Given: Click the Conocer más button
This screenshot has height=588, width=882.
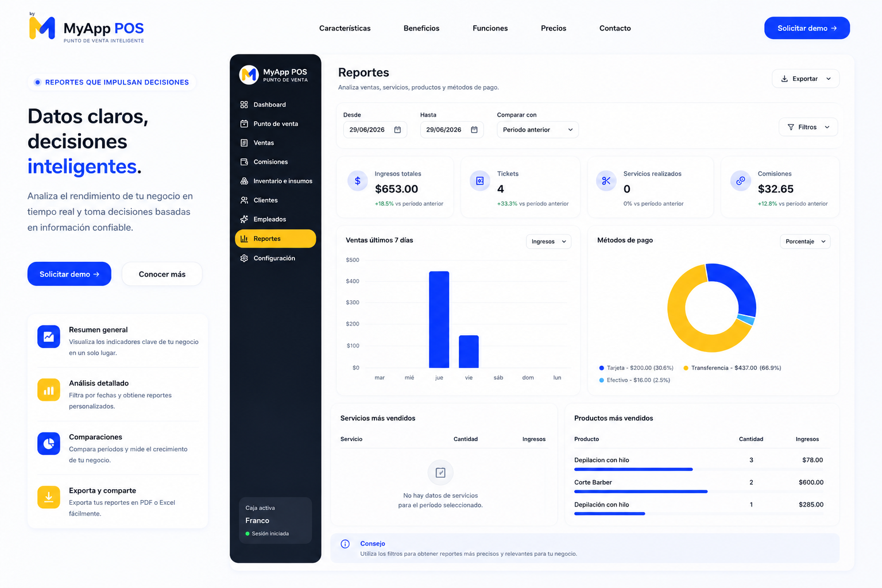Looking at the screenshot, I should (x=162, y=274).
